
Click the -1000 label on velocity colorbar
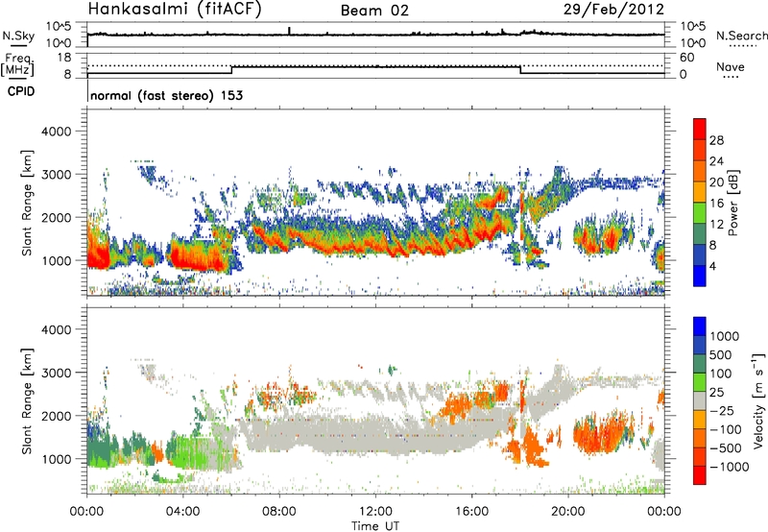pyautogui.click(x=730, y=467)
